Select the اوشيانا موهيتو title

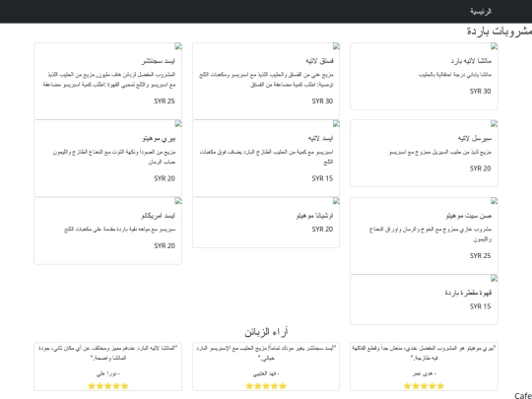pos(314,216)
